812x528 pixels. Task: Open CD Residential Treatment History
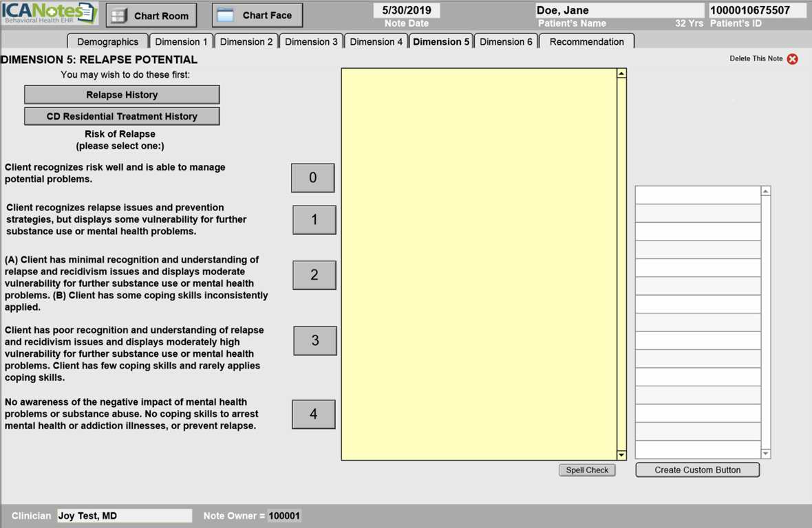(122, 117)
